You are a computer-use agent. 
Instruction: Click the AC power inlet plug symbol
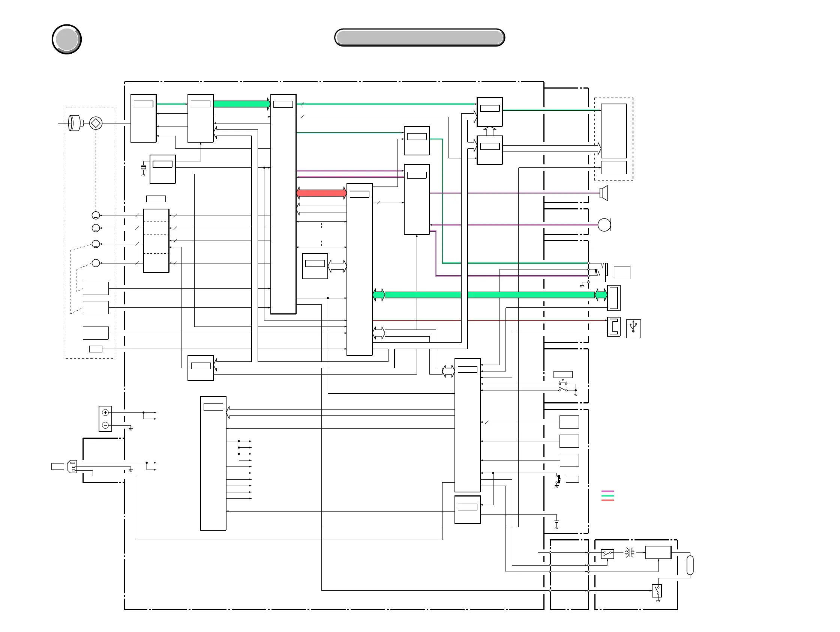72,466
